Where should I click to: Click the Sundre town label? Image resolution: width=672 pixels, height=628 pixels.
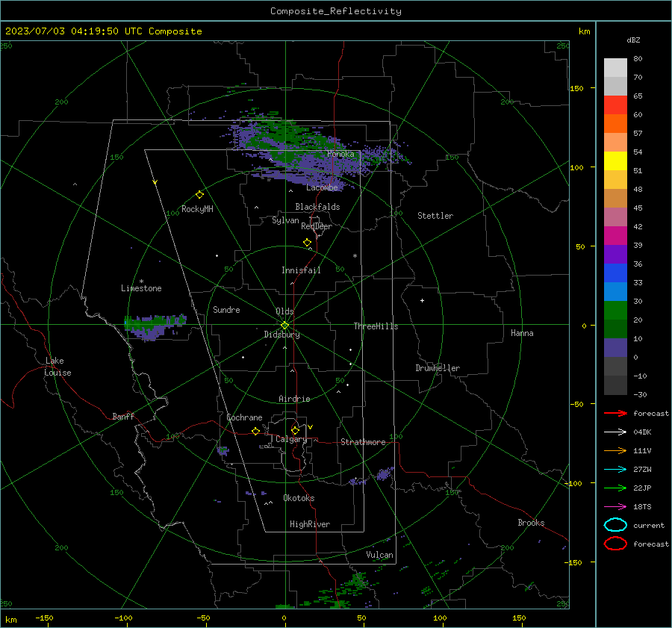click(226, 309)
